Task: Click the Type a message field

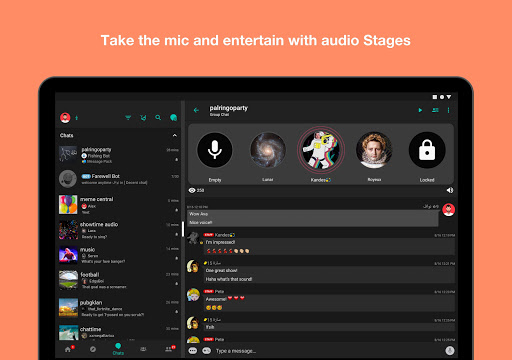Action: [328, 351]
